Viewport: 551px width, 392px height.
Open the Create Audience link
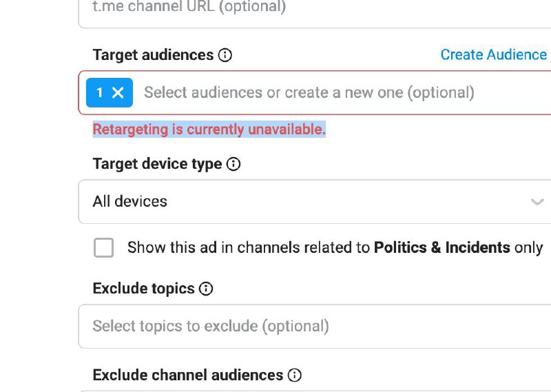(x=494, y=55)
